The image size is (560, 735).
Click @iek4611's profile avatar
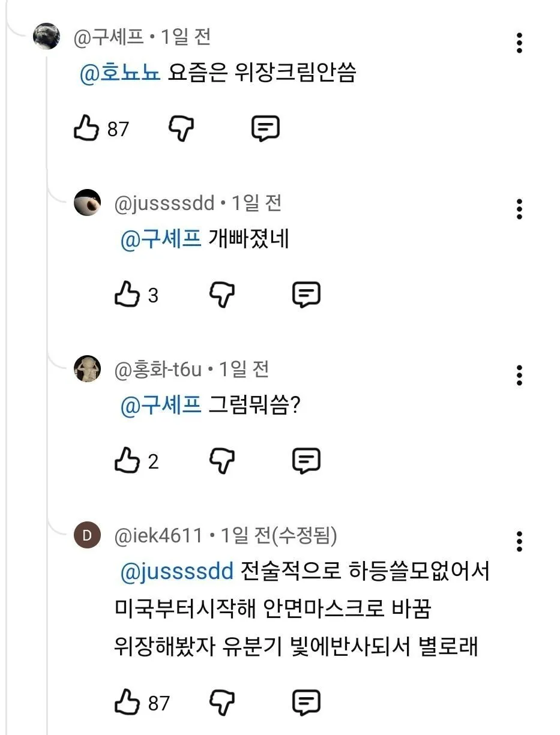(88, 537)
